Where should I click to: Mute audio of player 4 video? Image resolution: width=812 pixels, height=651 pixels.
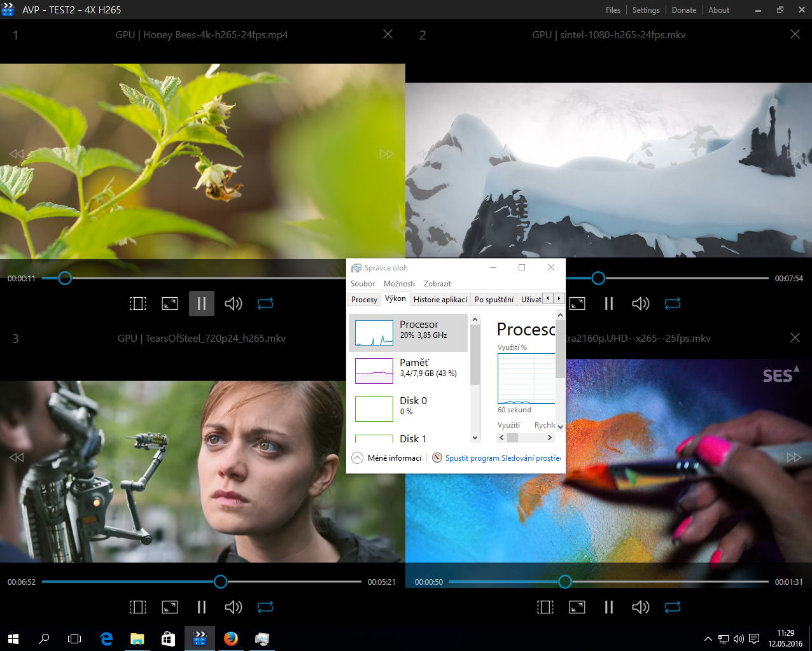tap(641, 607)
